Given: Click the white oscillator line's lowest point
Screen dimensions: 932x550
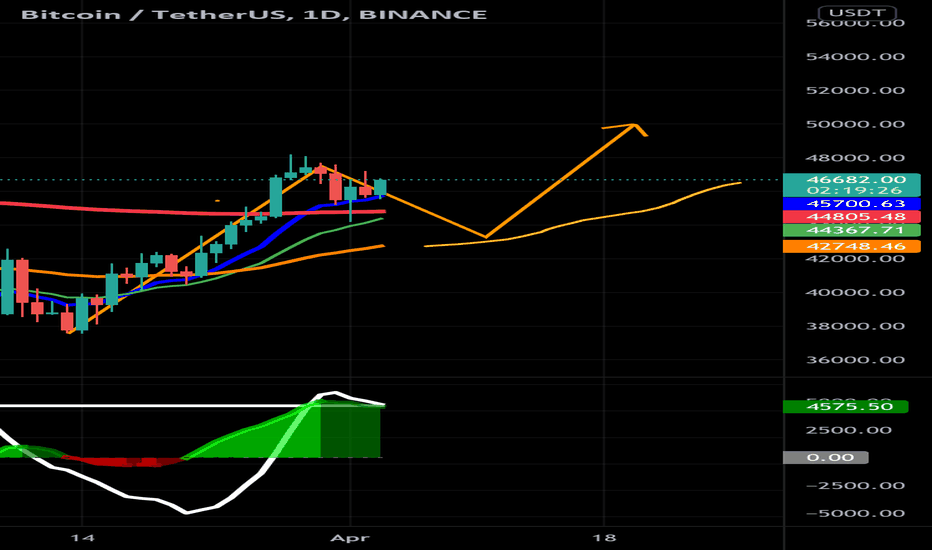Looking at the screenshot, I should tap(187, 512).
